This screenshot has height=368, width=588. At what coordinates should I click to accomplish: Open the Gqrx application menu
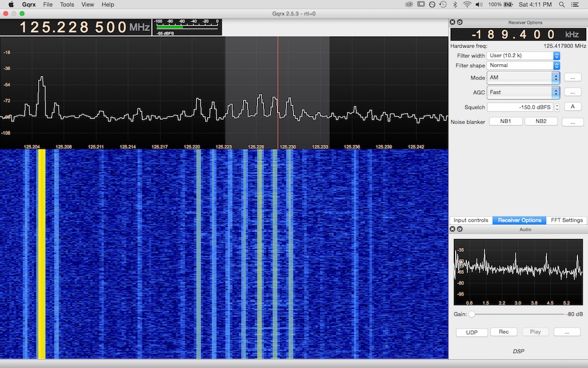point(29,5)
